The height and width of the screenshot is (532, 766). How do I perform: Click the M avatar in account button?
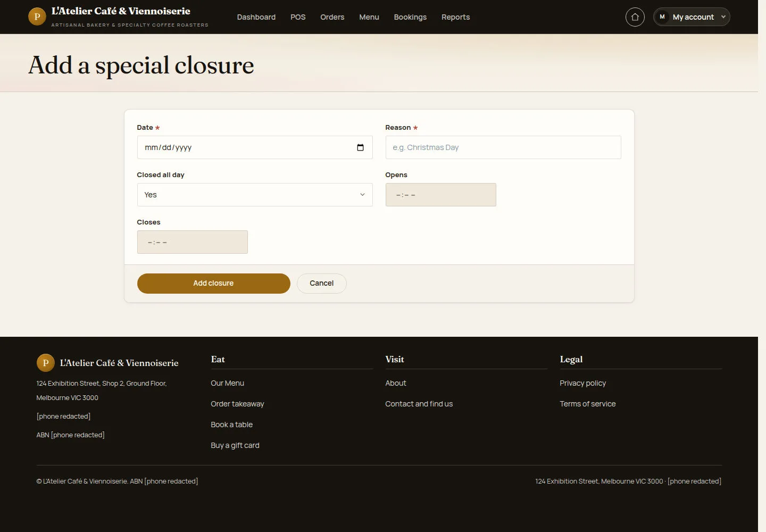pos(662,17)
